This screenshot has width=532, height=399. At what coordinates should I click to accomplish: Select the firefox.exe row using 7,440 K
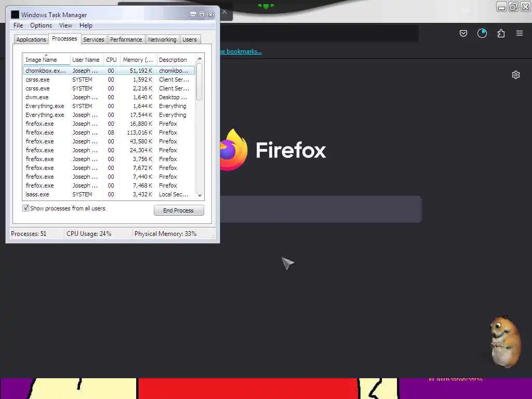click(x=109, y=177)
